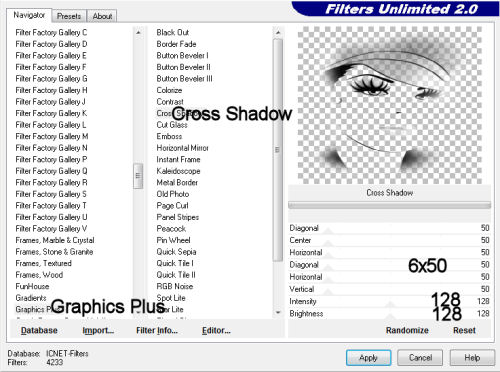Click the Cross Shadow preview image
500x372 pixels.
click(x=390, y=105)
